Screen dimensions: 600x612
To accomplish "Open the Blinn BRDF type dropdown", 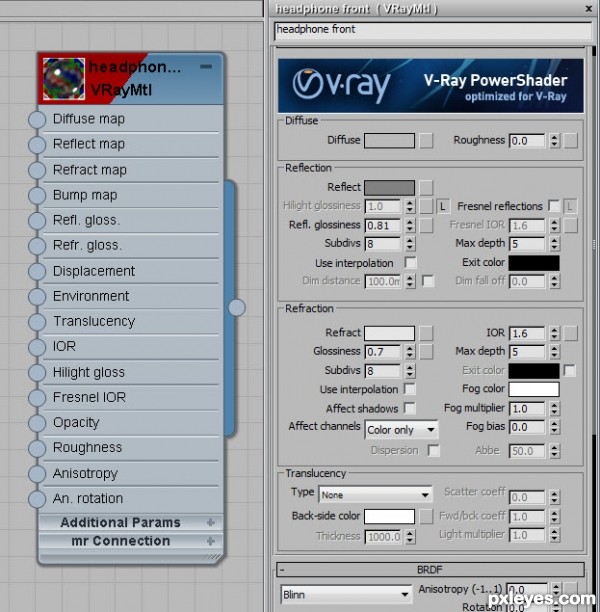I will tap(346, 594).
